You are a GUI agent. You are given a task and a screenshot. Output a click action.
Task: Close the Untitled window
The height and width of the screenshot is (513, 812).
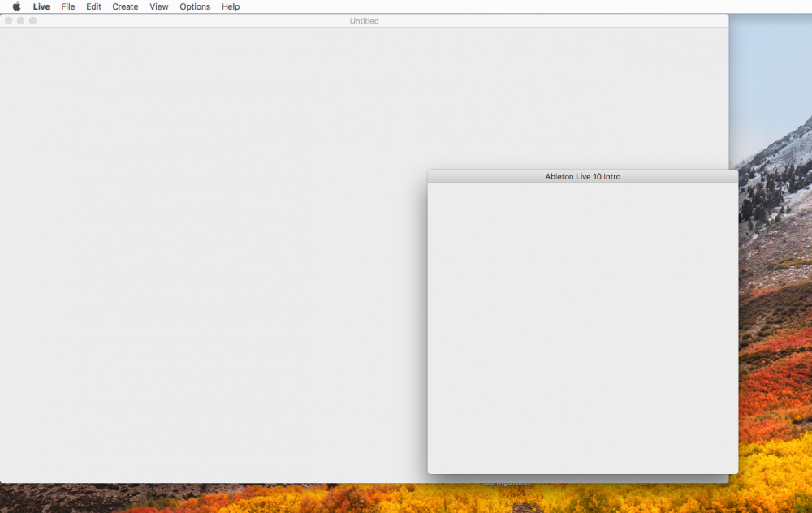8,21
